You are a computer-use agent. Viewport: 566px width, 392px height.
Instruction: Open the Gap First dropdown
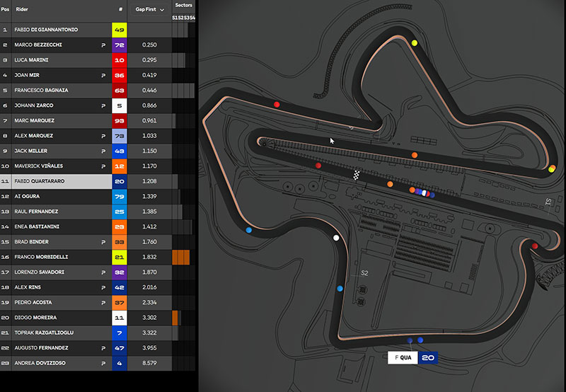coord(149,10)
